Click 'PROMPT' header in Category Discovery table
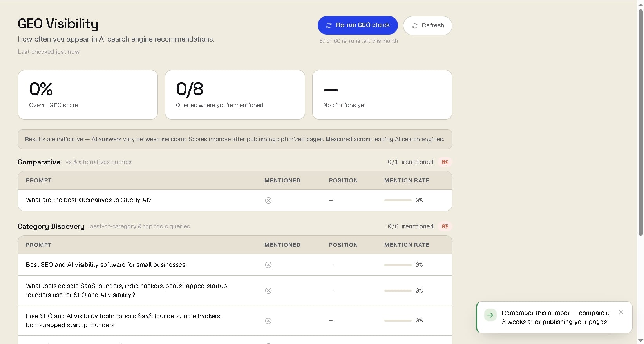The height and width of the screenshot is (344, 644). click(x=39, y=245)
